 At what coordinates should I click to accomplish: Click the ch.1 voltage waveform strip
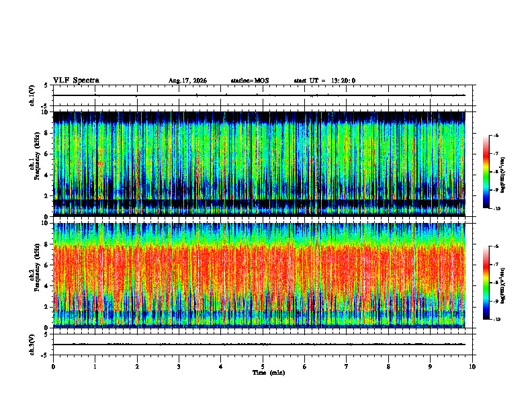[x=263, y=95]
